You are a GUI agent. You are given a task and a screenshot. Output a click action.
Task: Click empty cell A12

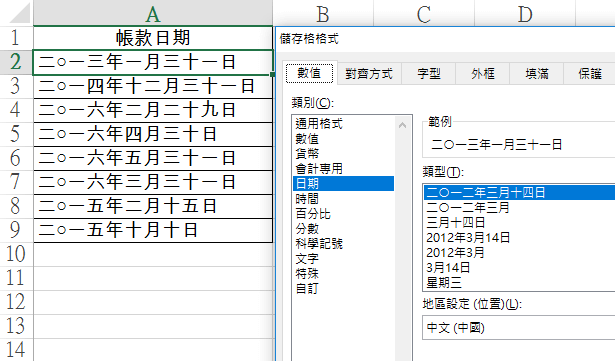(x=153, y=302)
